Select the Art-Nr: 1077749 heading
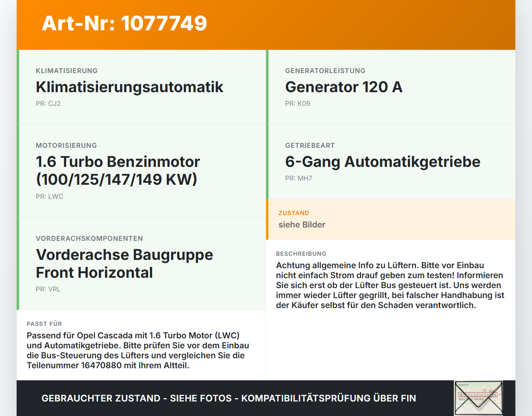This screenshot has width=532, height=416. pos(124,23)
